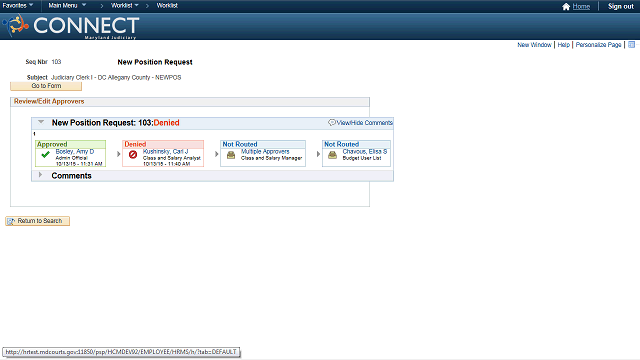
Task: Collapse the New Position Request 103 section
Action: 41,122
